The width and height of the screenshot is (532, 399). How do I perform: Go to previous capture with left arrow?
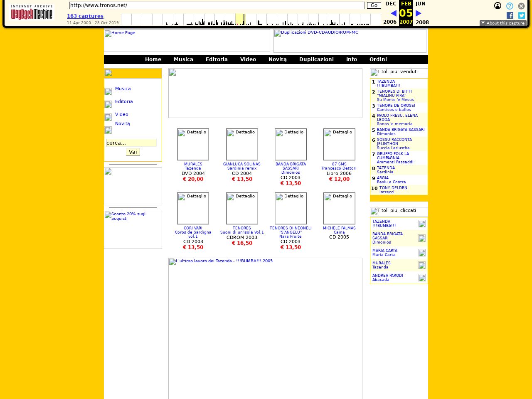coord(393,13)
